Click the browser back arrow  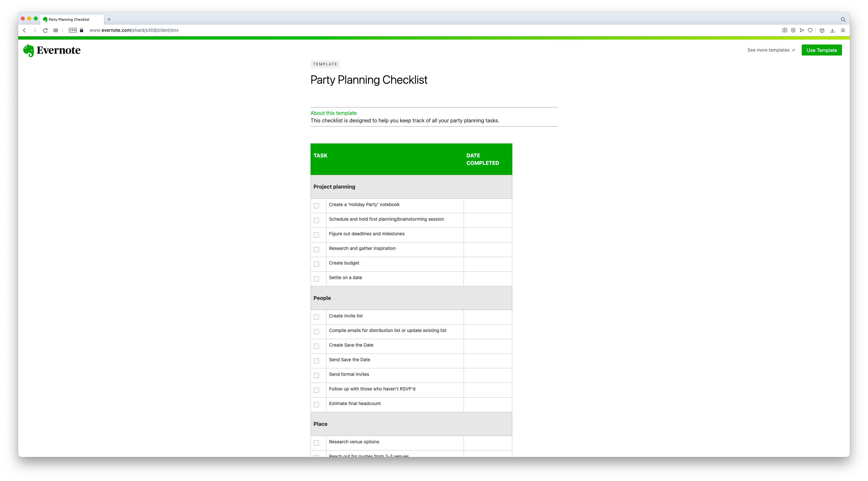[x=24, y=30]
